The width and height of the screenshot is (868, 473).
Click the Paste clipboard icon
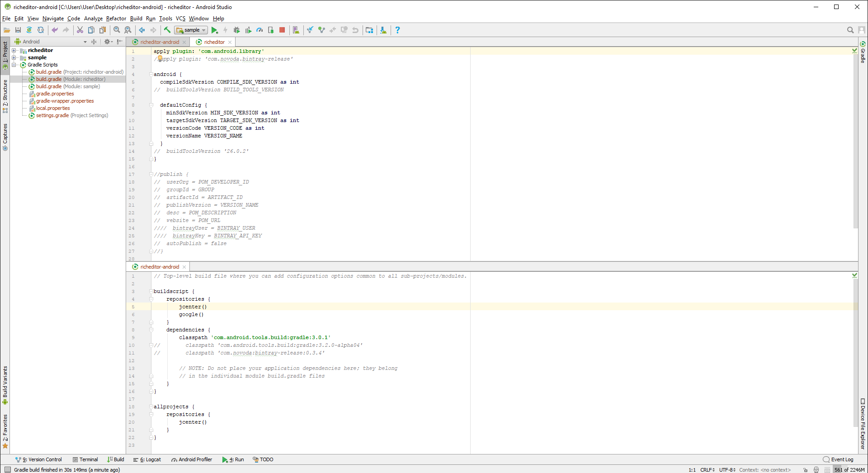coord(103,30)
